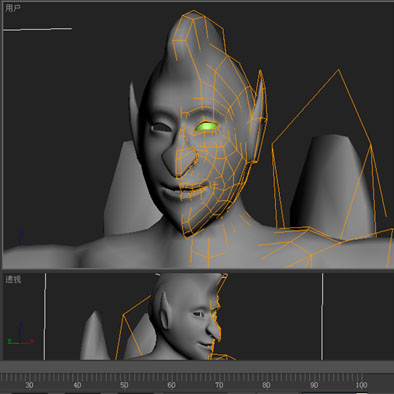The width and height of the screenshot is (394, 394).
Task: Click the model's ear in the 透视 viewport
Action: 164,310
